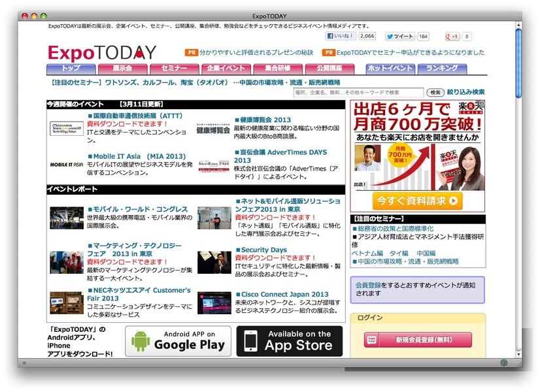The image size is (540, 392).
Task: Open the 絞り込み検索 advanced search link
Action: 465,92
